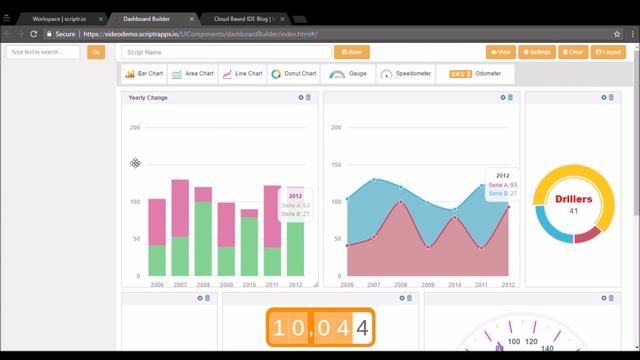Open settings gear of Drillers donut panel
The height and width of the screenshot is (360, 640).
[604, 98]
